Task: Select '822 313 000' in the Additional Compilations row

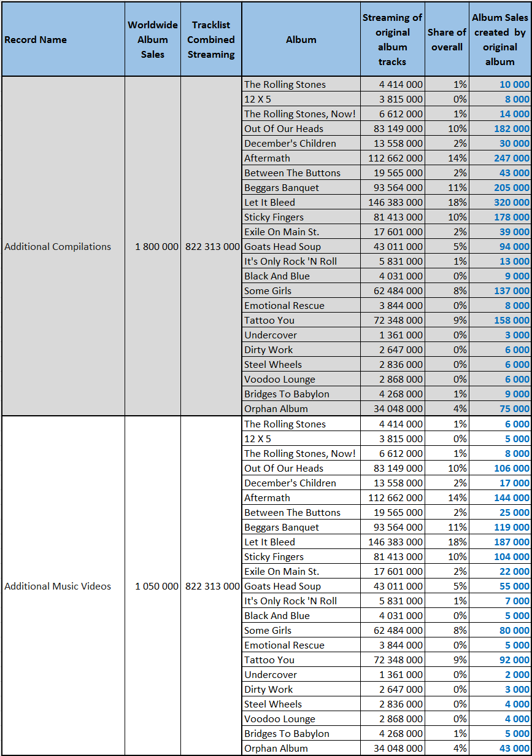Action: pos(211,246)
